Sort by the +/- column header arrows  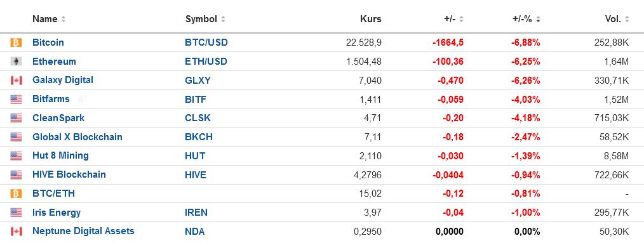(x=461, y=19)
